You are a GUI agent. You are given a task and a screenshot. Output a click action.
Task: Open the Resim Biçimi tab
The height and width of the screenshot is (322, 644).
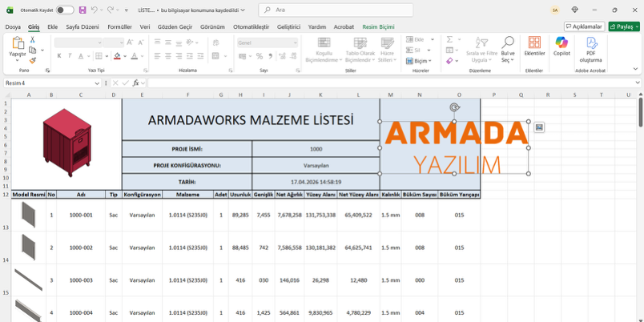[378, 27]
